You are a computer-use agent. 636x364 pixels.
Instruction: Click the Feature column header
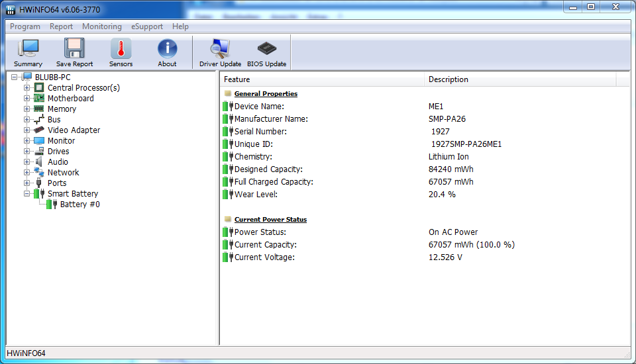point(322,79)
